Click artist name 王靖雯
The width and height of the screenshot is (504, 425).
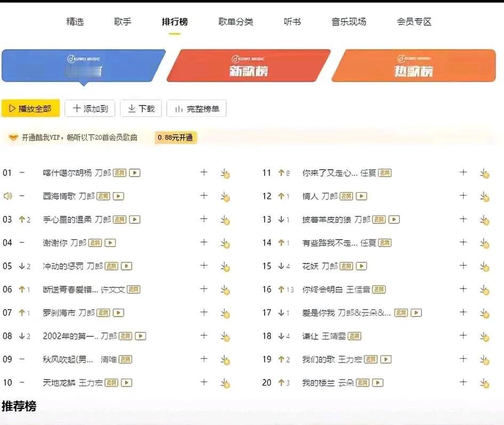pyautogui.click(x=334, y=336)
